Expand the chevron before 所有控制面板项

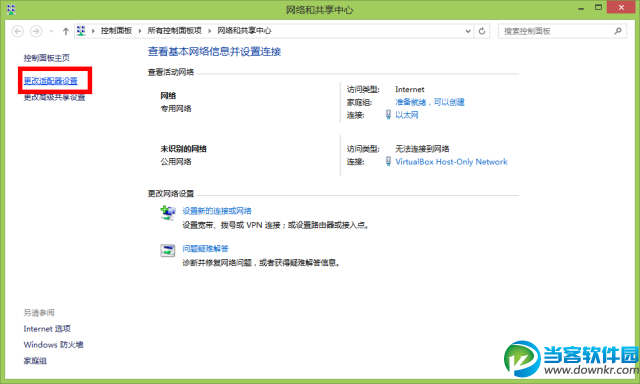[x=140, y=31]
